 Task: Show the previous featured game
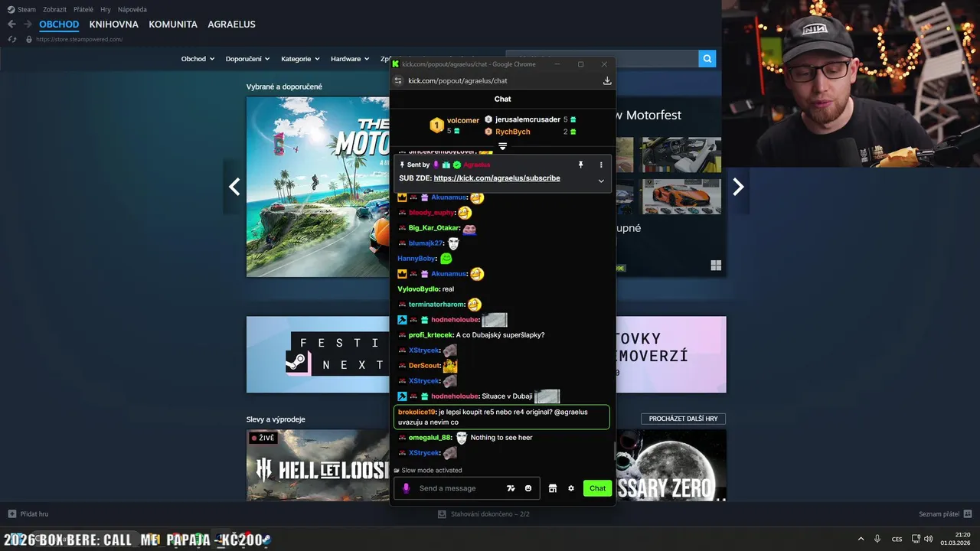[x=234, y=187]
